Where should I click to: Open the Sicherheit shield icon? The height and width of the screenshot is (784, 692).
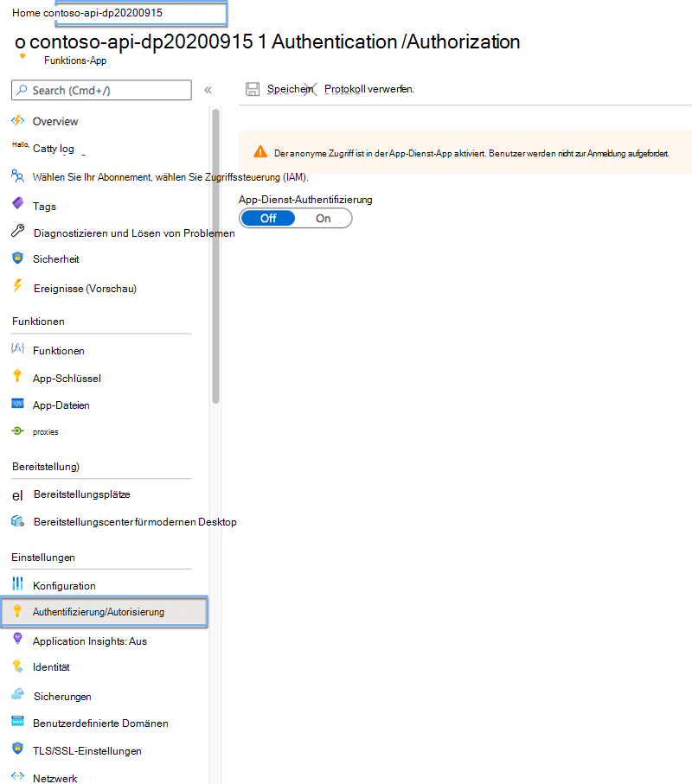click(20, 258)
